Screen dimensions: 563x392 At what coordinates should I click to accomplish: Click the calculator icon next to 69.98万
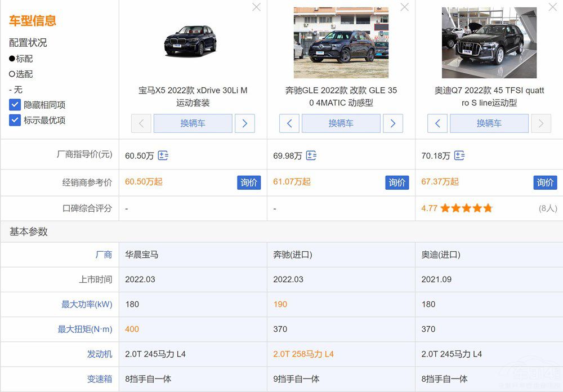pyautogui.click(x=311, y=156)
